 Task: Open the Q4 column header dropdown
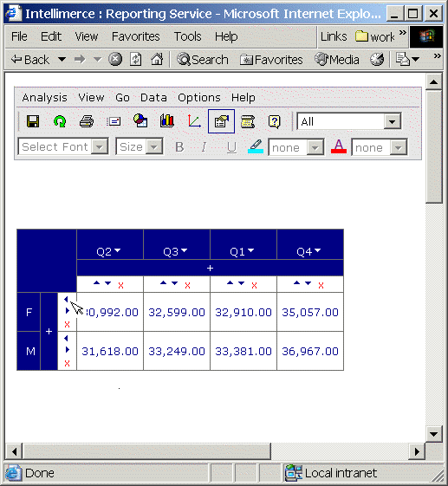(317, 250)
